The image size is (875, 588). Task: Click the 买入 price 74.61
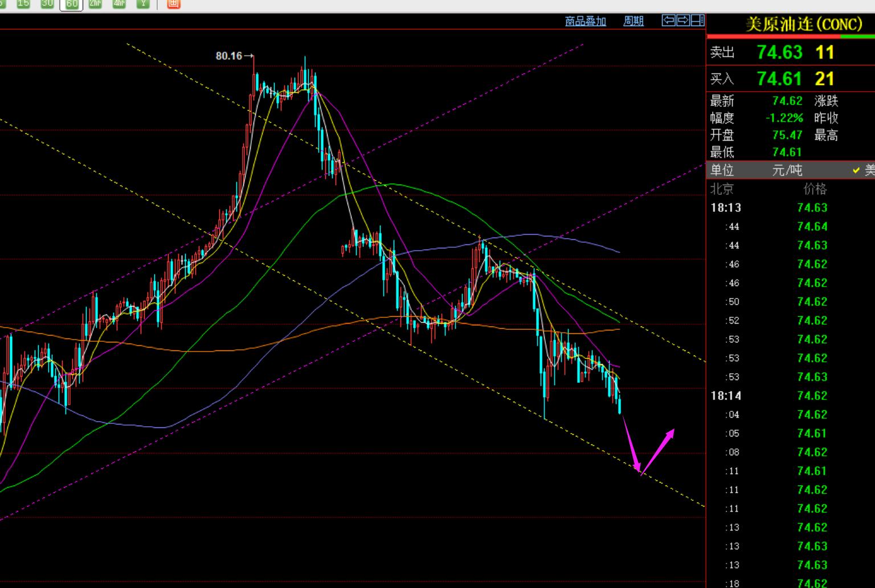[779, 79]
